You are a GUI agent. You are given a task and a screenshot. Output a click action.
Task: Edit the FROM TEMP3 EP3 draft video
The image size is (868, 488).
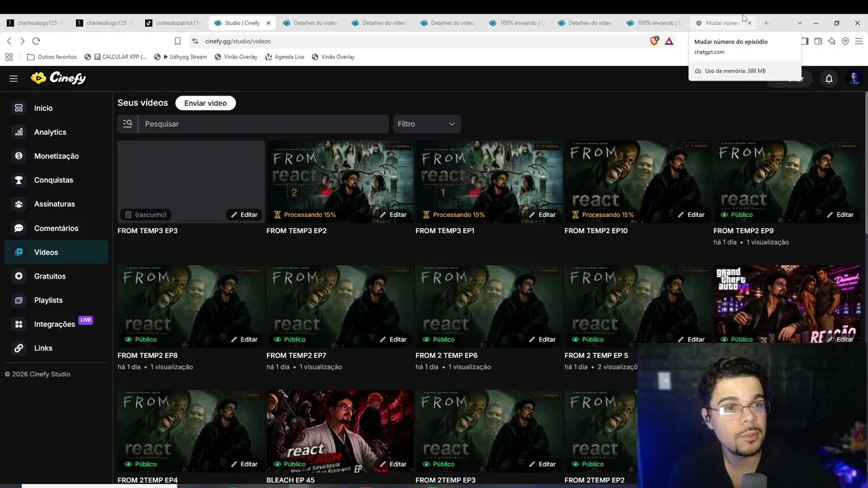point(244,215)
